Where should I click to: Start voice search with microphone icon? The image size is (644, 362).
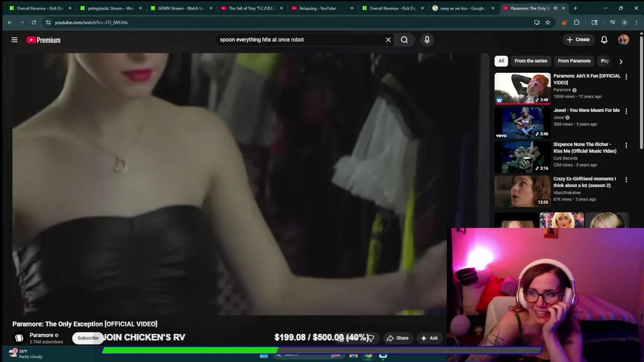tap(427, 40)
